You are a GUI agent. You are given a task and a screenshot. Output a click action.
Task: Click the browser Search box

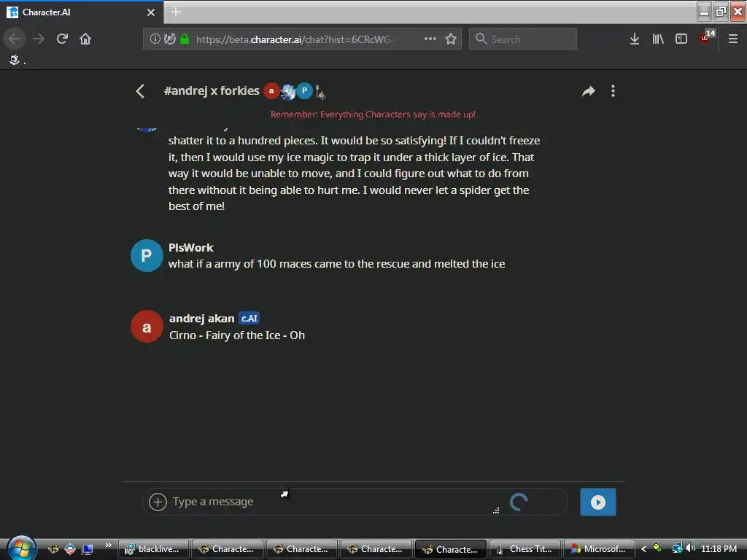point(522,39)
